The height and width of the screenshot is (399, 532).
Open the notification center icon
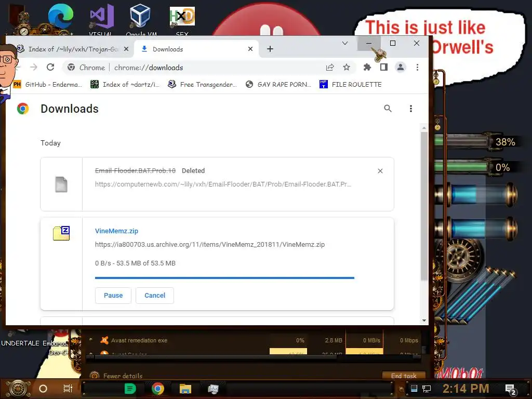coord(511,389)
